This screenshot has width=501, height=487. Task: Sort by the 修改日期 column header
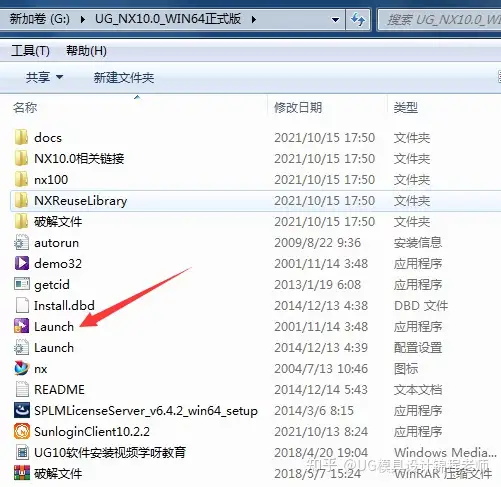pyautogui.click(x=298, y=107)
